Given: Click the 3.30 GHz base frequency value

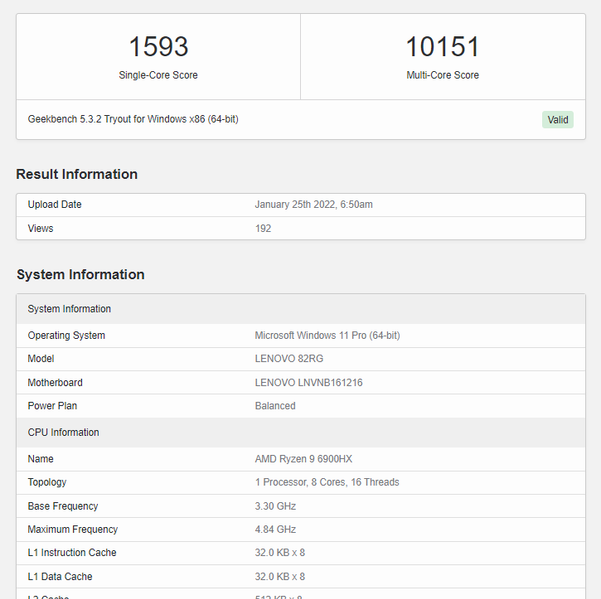Looking at the screenshot, I should coord(276,506).
